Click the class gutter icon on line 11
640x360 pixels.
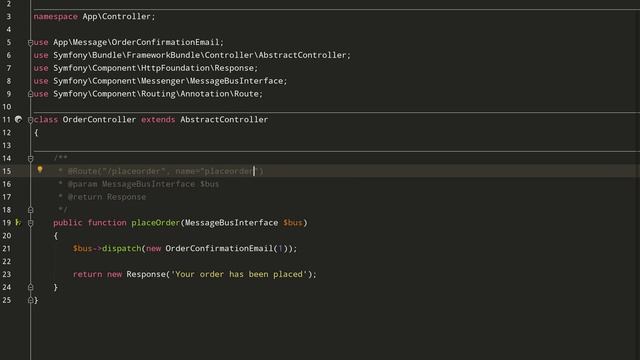[x=18, y=119]
